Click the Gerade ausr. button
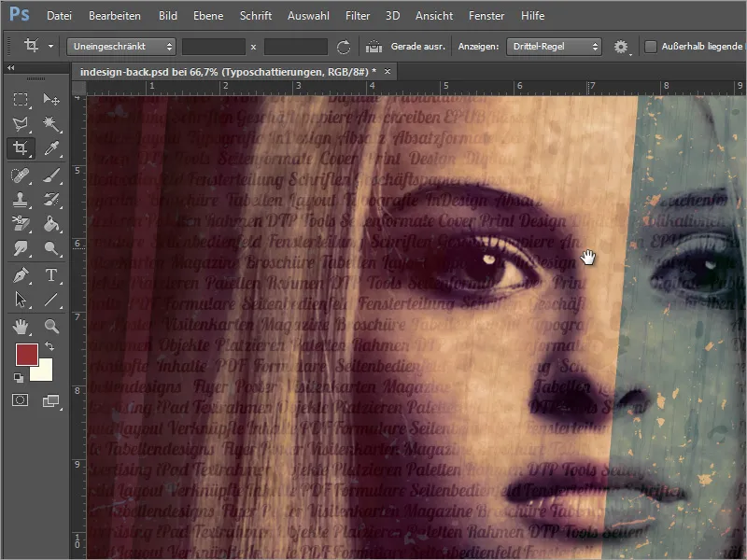Image resolution: width=747 pixels, height=560 pixels. (x=417, y=46)
